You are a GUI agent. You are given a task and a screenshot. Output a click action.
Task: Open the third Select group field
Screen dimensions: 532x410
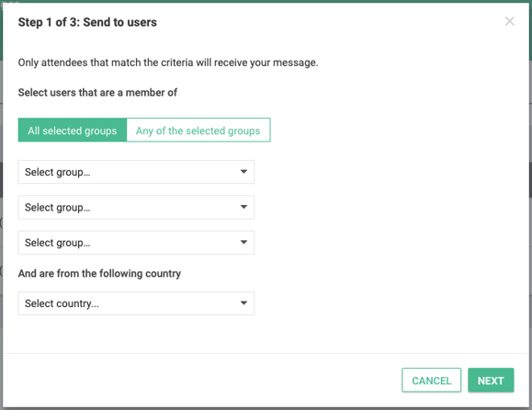(x=136, y=243)
